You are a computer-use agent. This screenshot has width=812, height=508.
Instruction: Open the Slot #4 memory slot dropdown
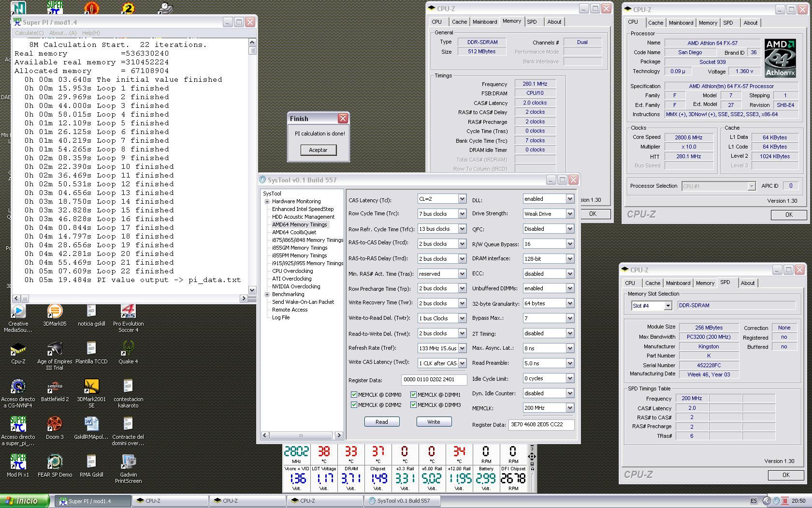[x=667, y=306]
